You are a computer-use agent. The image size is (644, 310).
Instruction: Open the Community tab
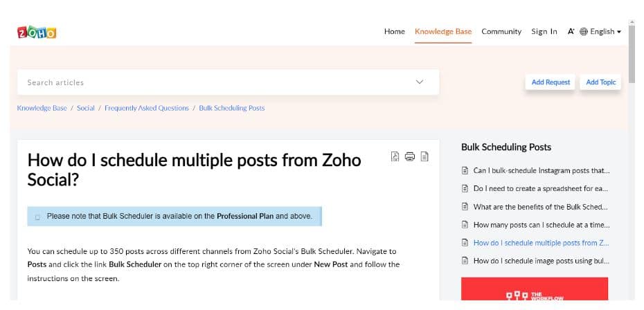click(501, 32)
